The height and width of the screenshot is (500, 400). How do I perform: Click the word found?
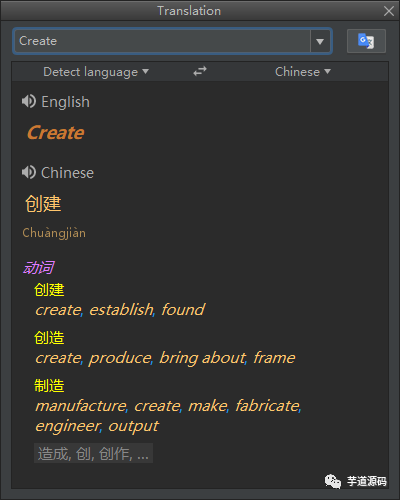183,310
